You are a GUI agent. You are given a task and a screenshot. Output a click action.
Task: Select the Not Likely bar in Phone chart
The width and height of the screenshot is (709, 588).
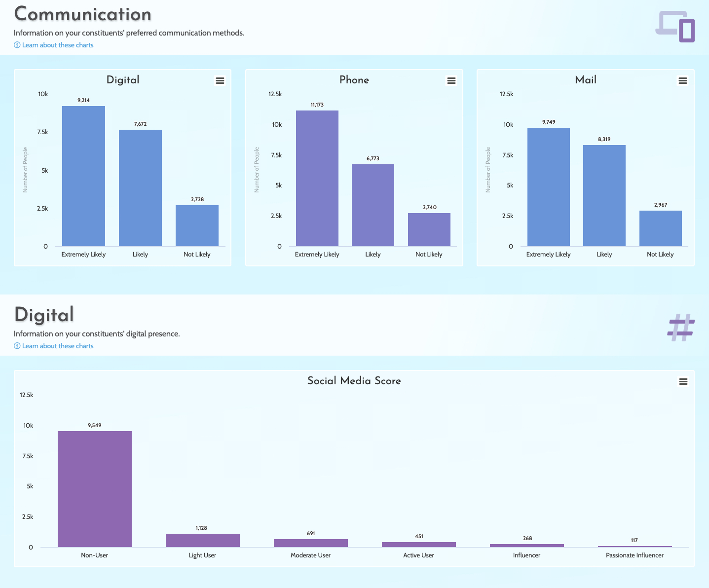pos(429,229)
